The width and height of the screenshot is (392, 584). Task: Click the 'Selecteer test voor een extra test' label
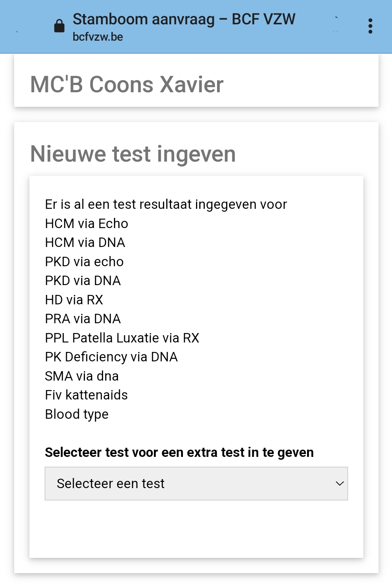tap(179, 453)
